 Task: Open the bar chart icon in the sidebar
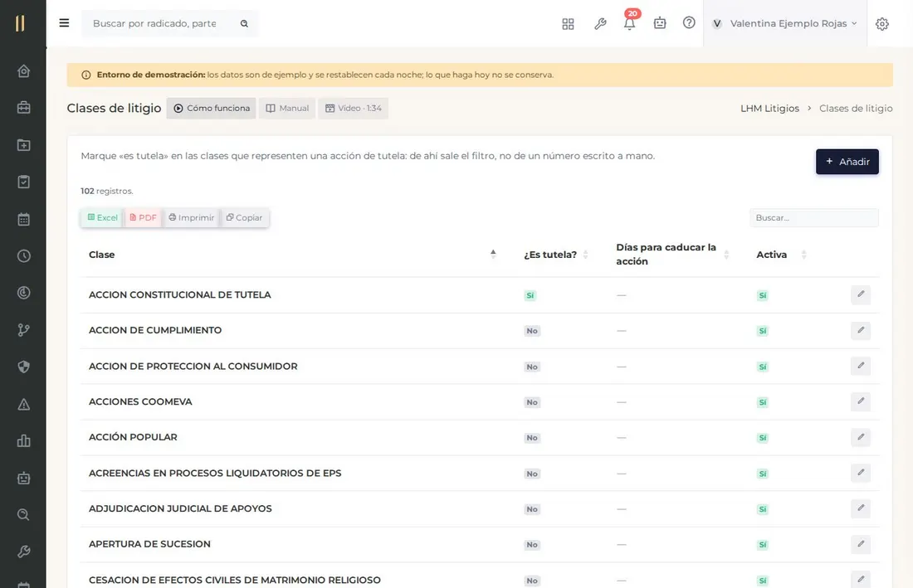tap(23, 441)
